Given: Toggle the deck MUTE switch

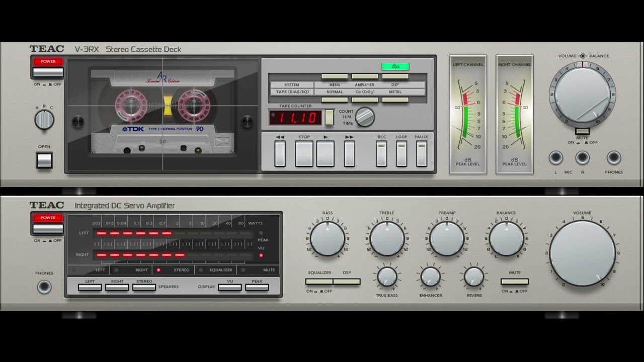Looking at the screenshot, I should click(583, 131).
